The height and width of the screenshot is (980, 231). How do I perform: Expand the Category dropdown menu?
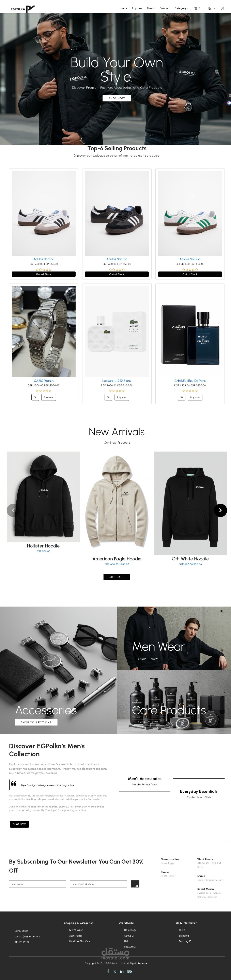pyautogui.click(x=181, y=8)
